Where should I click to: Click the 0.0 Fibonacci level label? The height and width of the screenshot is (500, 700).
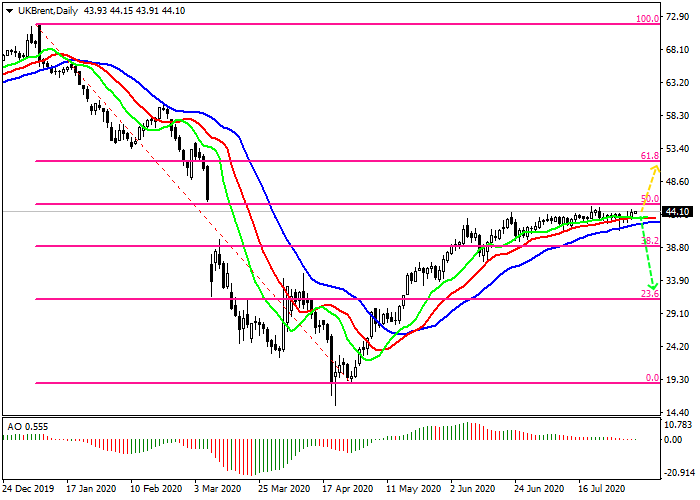click(652, 378)
